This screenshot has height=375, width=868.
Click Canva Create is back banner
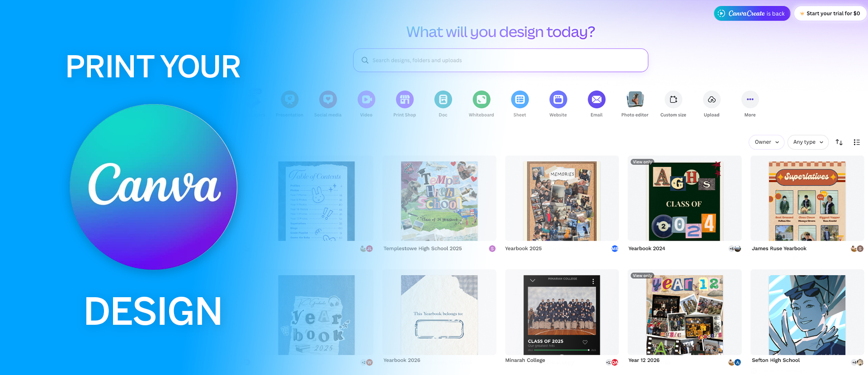(752, 14)
